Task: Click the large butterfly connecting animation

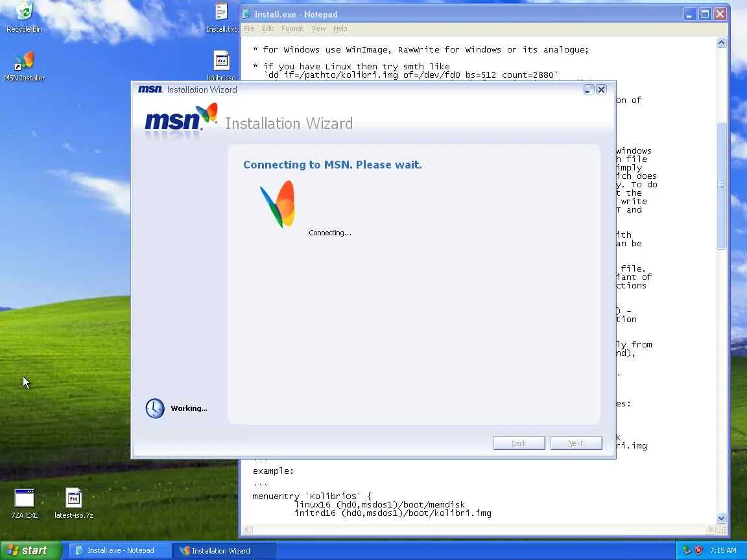Action: coord(278,204)
